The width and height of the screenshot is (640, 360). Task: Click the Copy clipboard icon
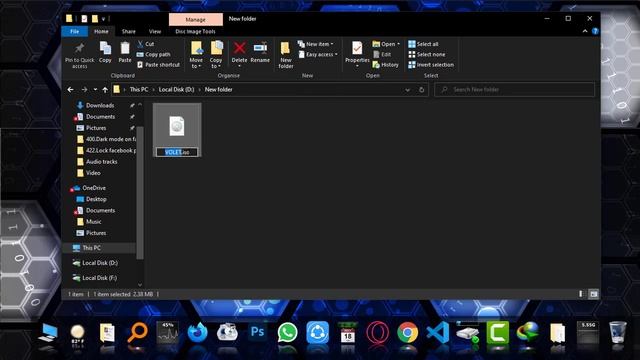point(105,48)
